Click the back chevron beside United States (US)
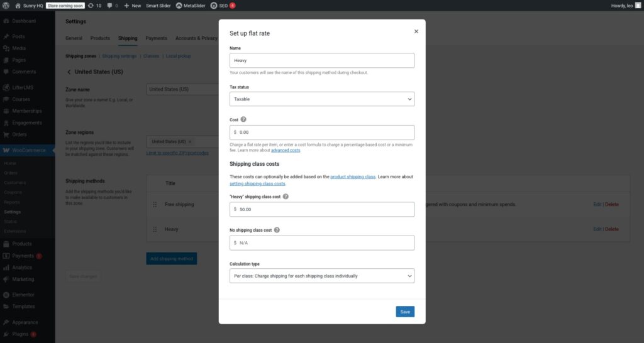The image size is (644, 343). (x=69, y=72)
